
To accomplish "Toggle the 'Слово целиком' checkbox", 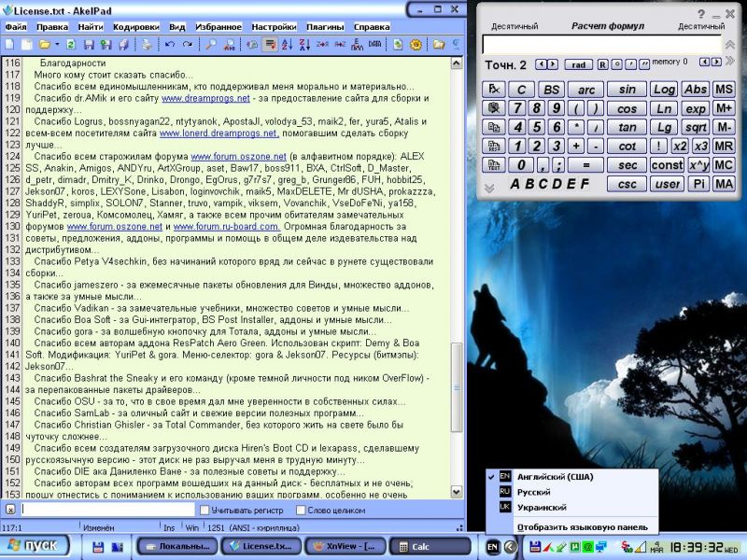I will (x=299, y=509).
